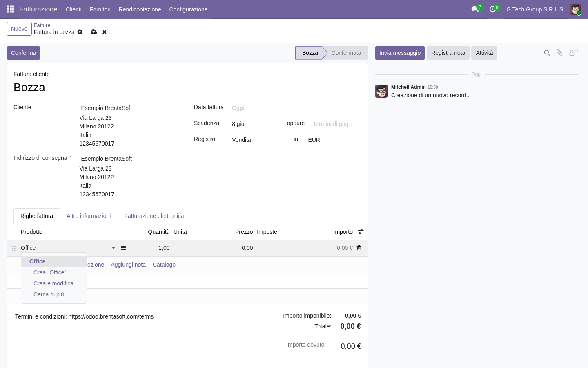Click the Quantità column header

coord(158,232)
